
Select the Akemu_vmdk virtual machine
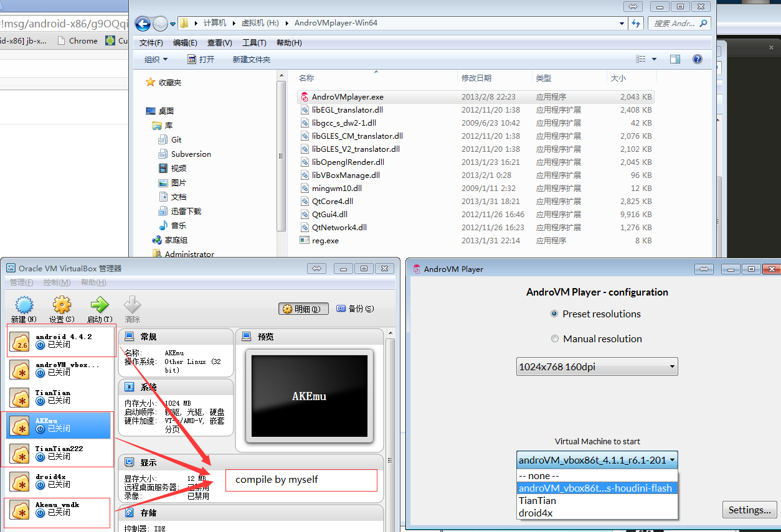[59, 508]
